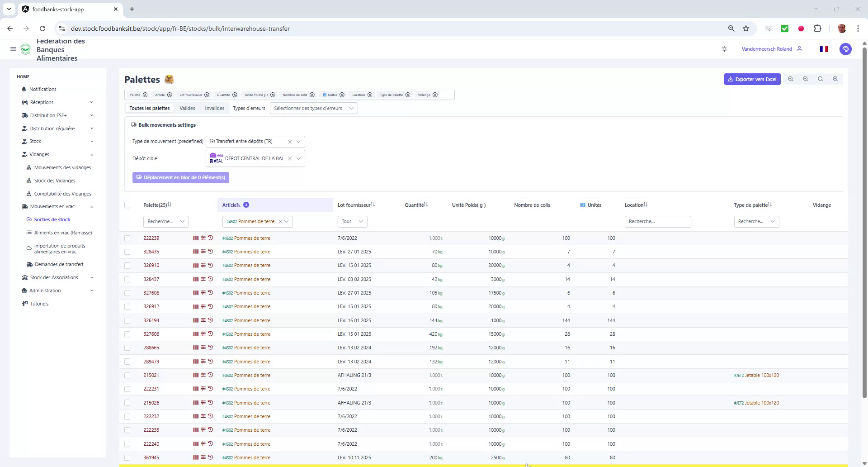This screenshot has height=467, width=868.
Task: Toggle the dark mode sun icon
Action: [724, 49]
